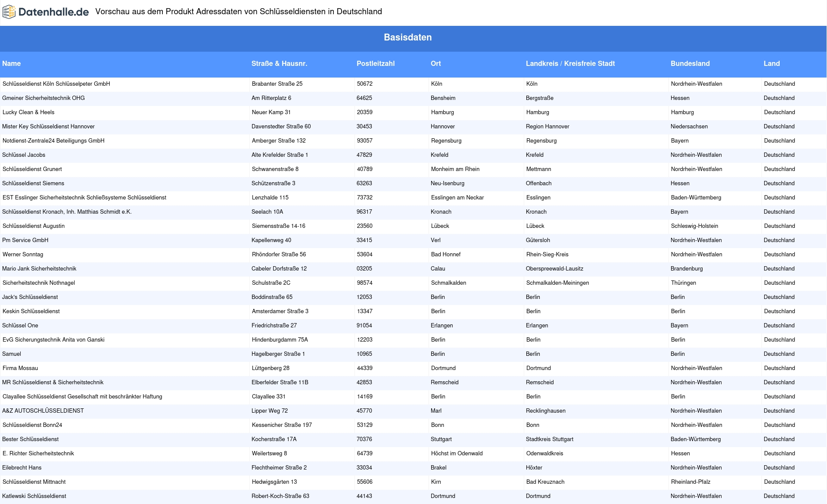Image resolution: width=827 pixels, height=504 pixels.
Task: Select the Lenzhalde 115 address
Action: tap(270, 198)
